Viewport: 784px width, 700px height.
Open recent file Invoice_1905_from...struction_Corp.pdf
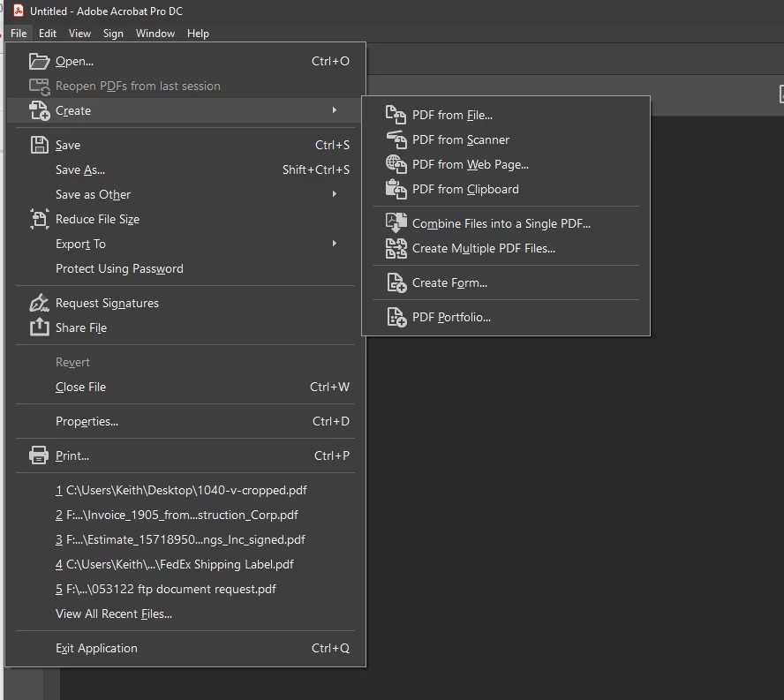(185, 515)
